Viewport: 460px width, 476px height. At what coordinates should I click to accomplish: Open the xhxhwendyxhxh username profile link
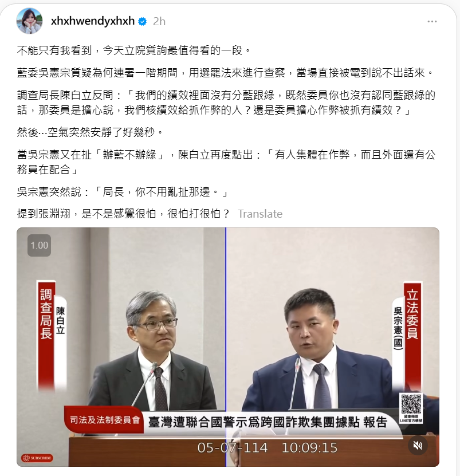click(x=93, y=21)
